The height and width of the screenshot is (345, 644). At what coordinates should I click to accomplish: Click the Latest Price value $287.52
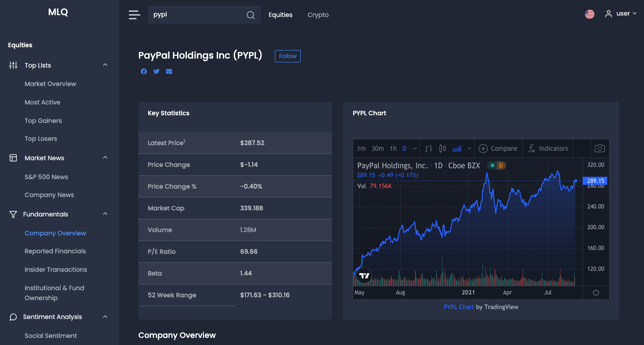point(252,143)
